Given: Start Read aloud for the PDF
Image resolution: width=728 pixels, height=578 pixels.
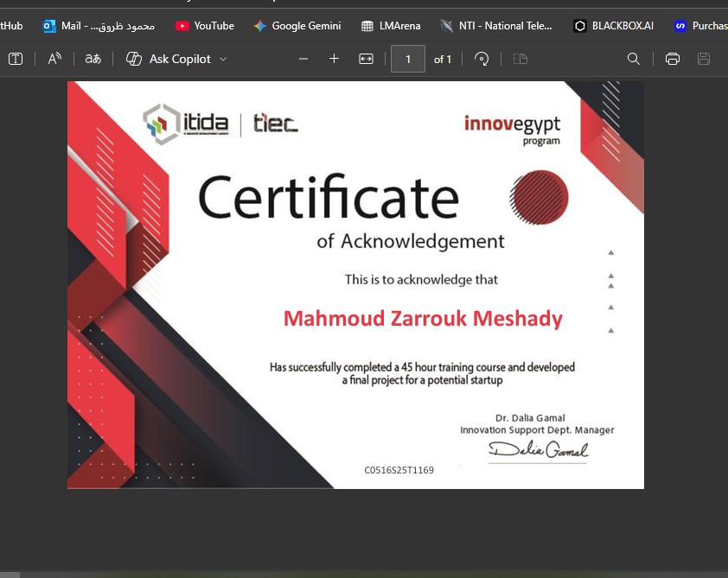Looking at the screenshot, I should tap(54, 59).
